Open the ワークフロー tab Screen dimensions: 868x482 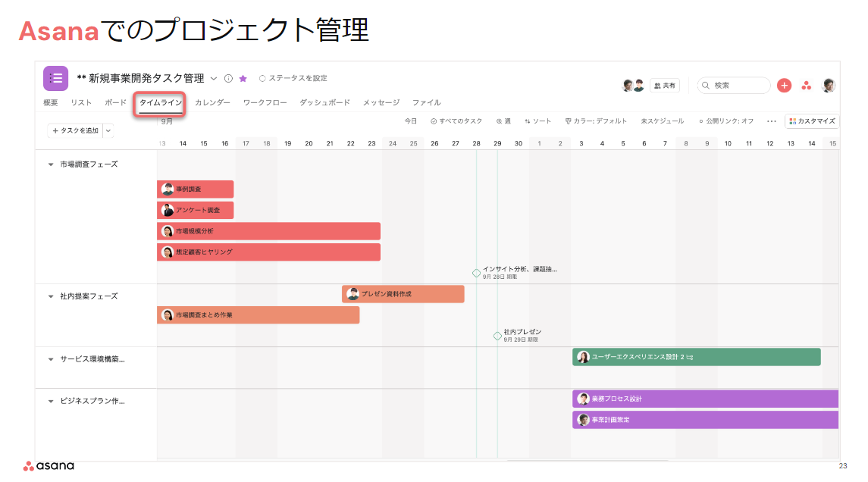265,102
